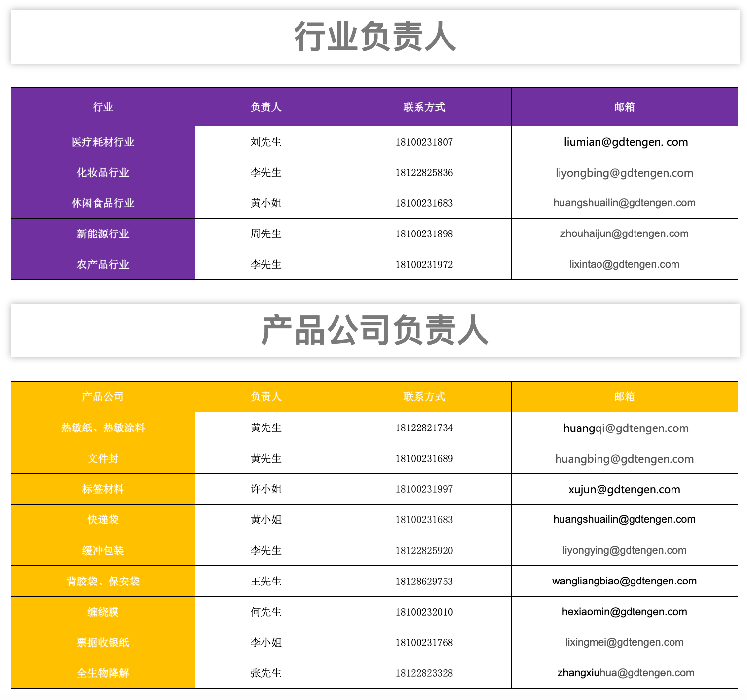Select the purple table's 邮箱 header
Image resolution: width=747 pixels, height=700 pixels.
[625, 107]
